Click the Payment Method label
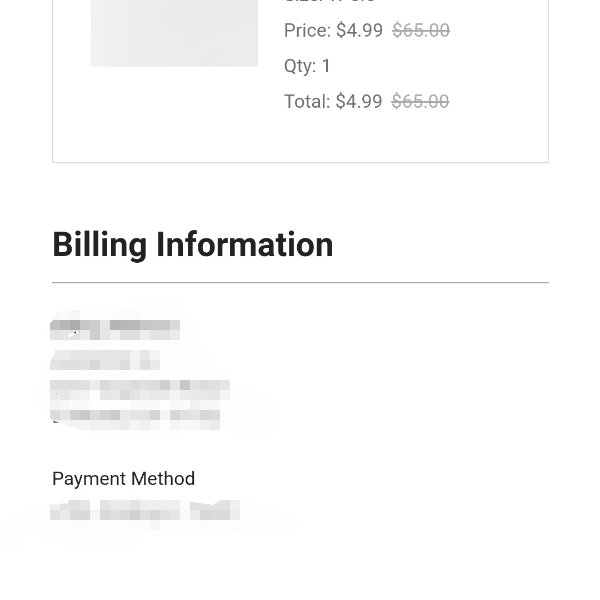 tap(124, 479)
